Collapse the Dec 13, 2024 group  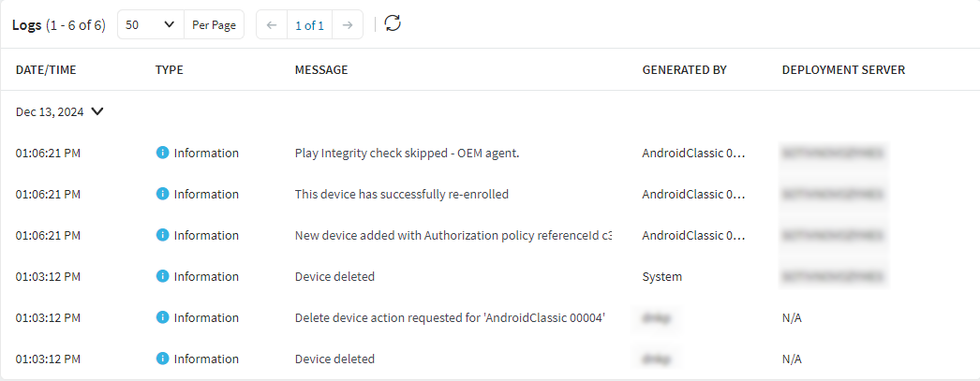[97, 111]
